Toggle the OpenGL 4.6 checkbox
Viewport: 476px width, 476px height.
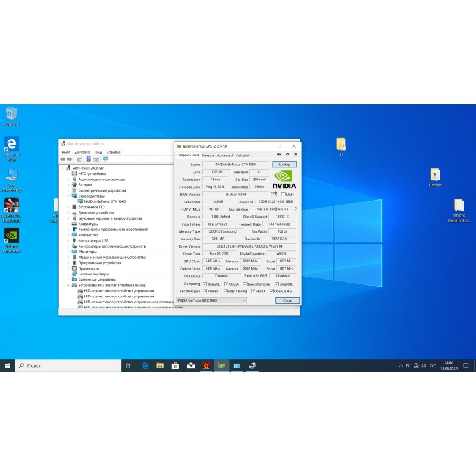point(271,291)
